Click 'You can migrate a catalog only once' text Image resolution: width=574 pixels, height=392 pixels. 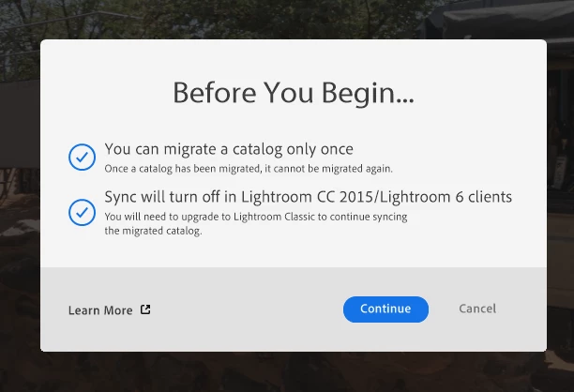pos(229,149)
